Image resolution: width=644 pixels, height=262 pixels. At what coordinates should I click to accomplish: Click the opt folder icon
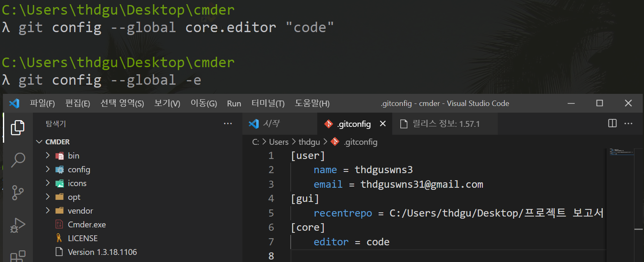pyautogui.click(x=60, y=197)
